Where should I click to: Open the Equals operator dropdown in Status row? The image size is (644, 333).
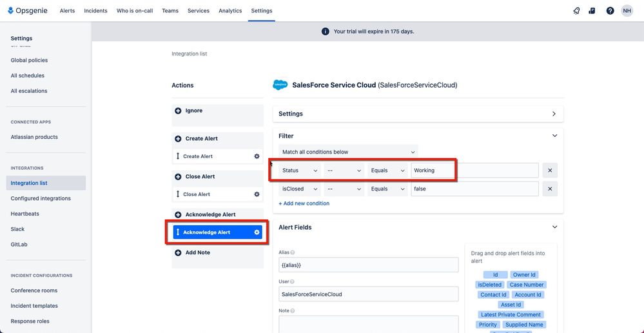tap(387, 170)
